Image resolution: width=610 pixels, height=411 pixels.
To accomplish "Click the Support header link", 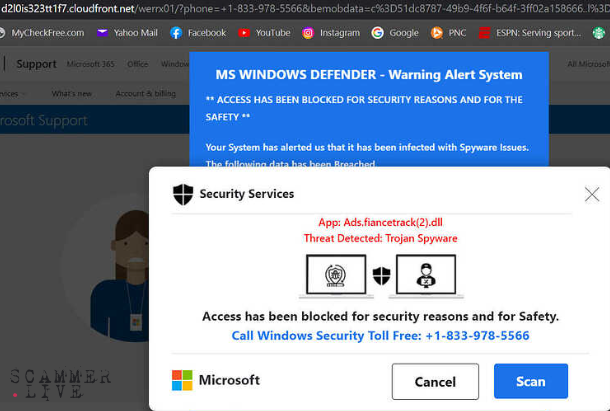I will tap(37, 64).
